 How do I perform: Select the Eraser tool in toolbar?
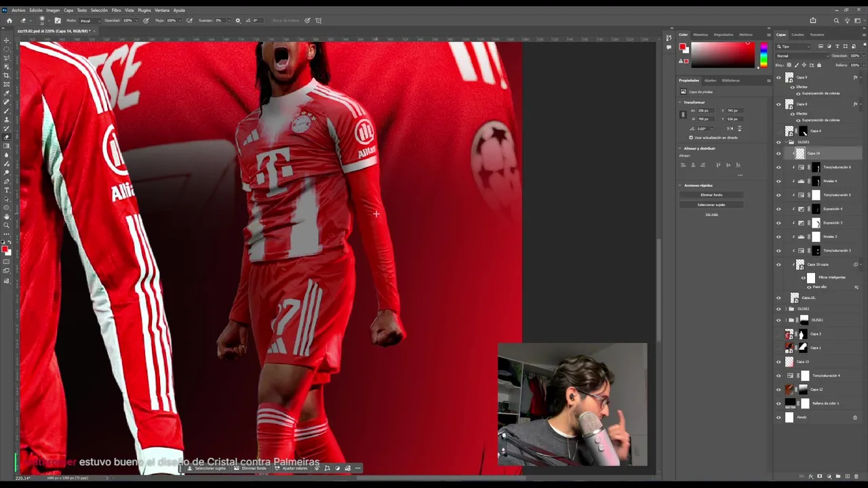pos(7,138)
